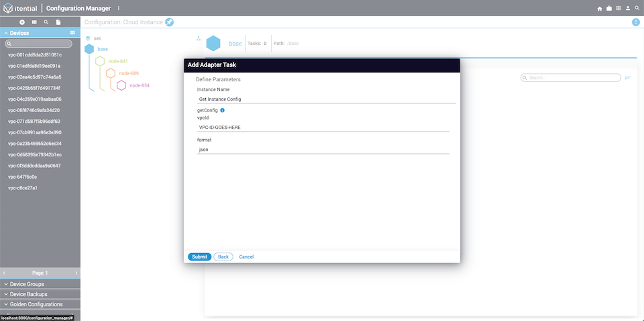Focus the Devices search box
Screen dimensions: 644x321
[x=39, y=44]
